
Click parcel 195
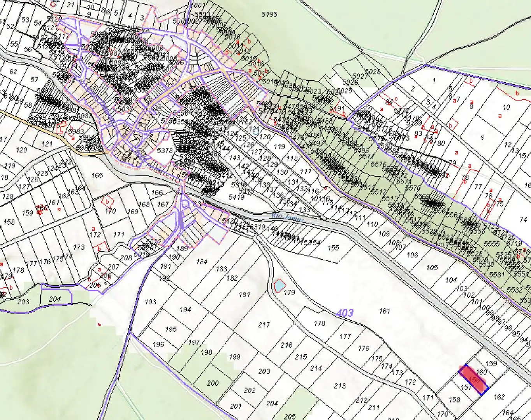click(171, 329)
